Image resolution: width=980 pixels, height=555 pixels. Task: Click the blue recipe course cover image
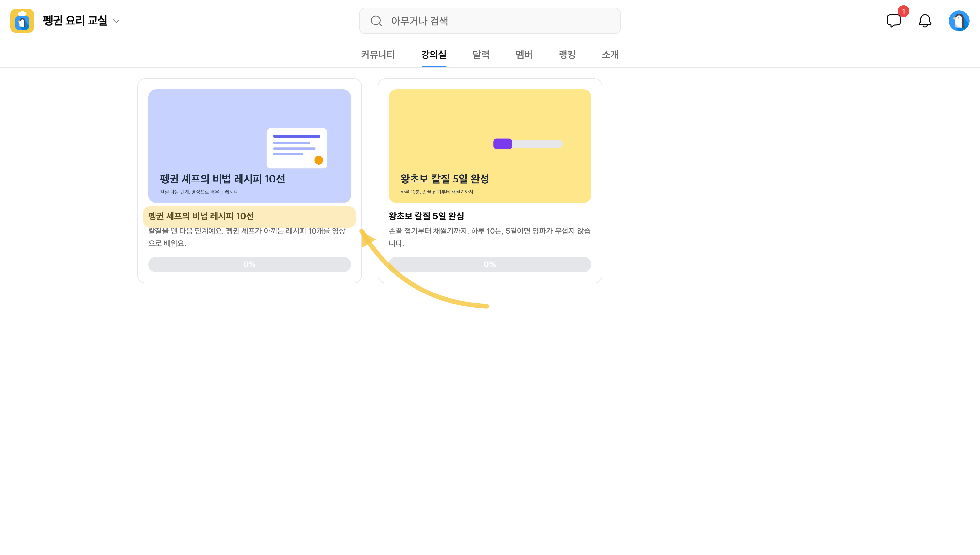point(249,146)
